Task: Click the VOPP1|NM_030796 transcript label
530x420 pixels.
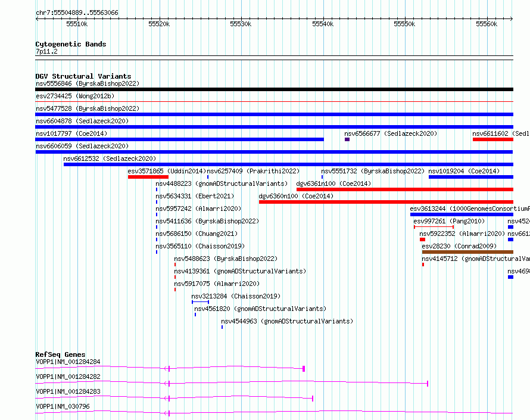Action: point(63,406)
